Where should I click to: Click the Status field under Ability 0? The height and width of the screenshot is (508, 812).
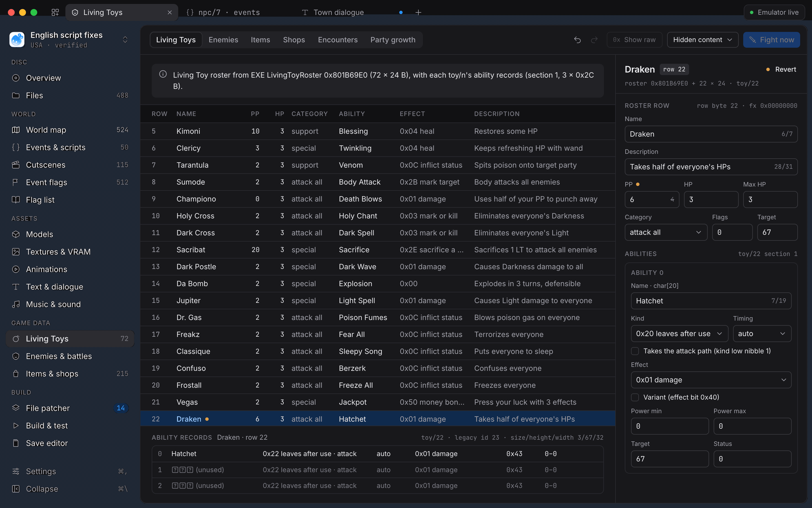[x=752, y=459]
